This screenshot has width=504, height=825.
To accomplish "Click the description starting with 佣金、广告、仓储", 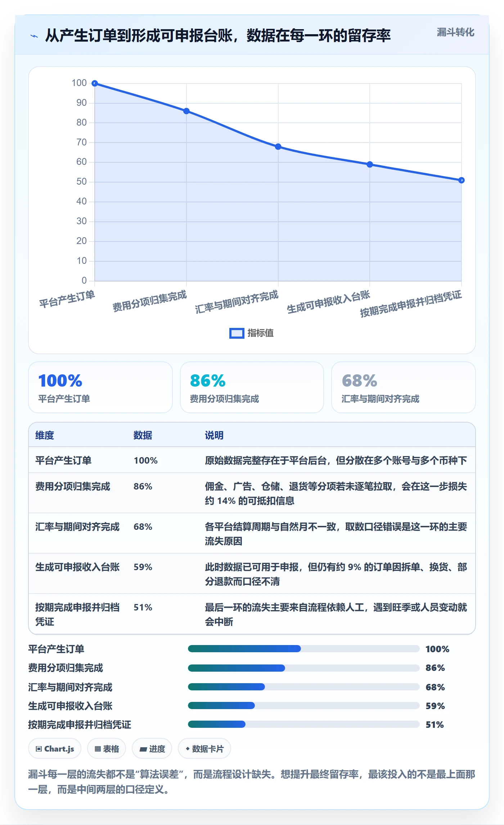I will pos(336,493).
